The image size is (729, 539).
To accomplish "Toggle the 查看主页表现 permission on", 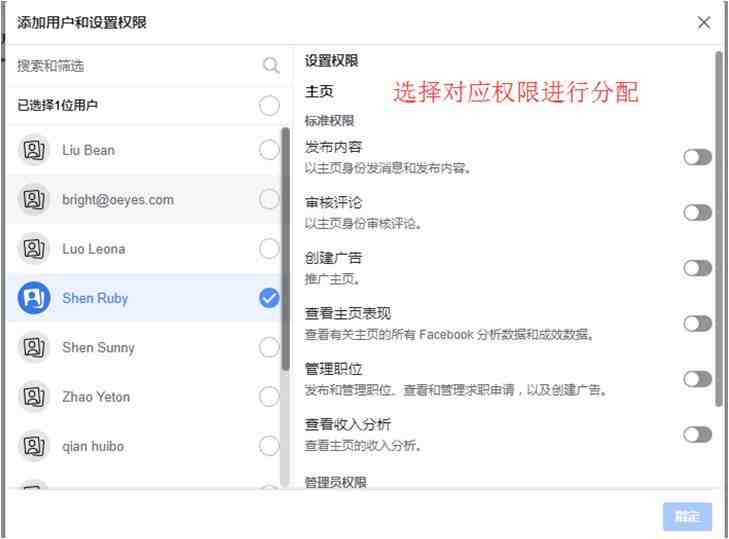I will 697,323.
